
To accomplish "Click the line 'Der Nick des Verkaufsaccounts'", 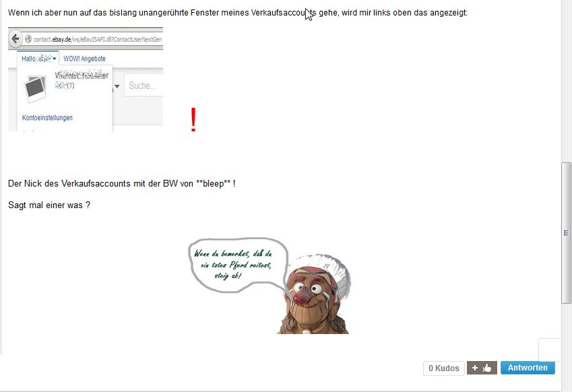I will point(121,183).
